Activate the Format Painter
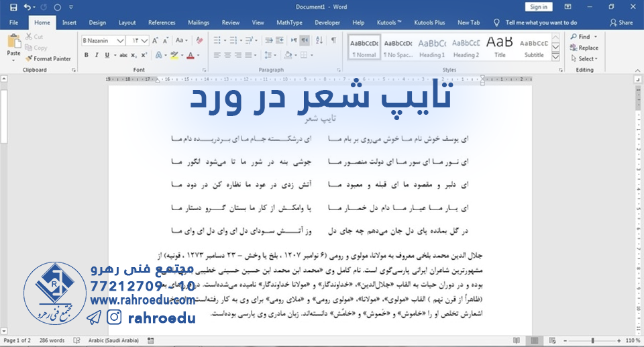This screenshot has width=644, height=347. coord(48,59)
